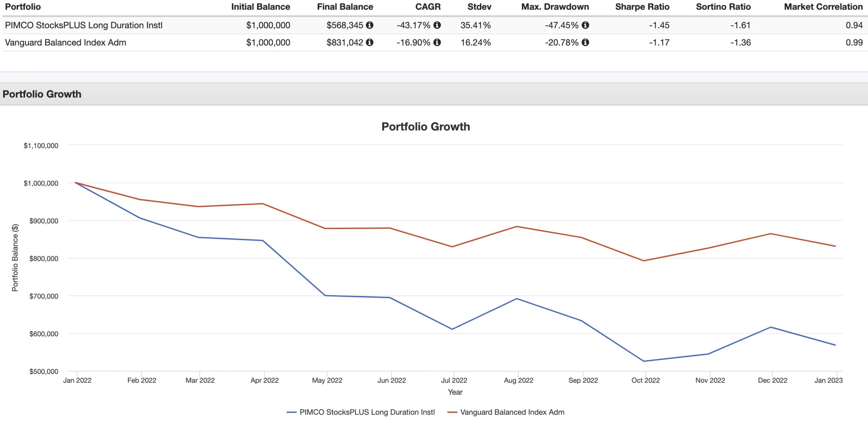Viewport: 868px width, 421px height.
Task: Click the Final Balance column header
Action: click(x=345, y=7)
